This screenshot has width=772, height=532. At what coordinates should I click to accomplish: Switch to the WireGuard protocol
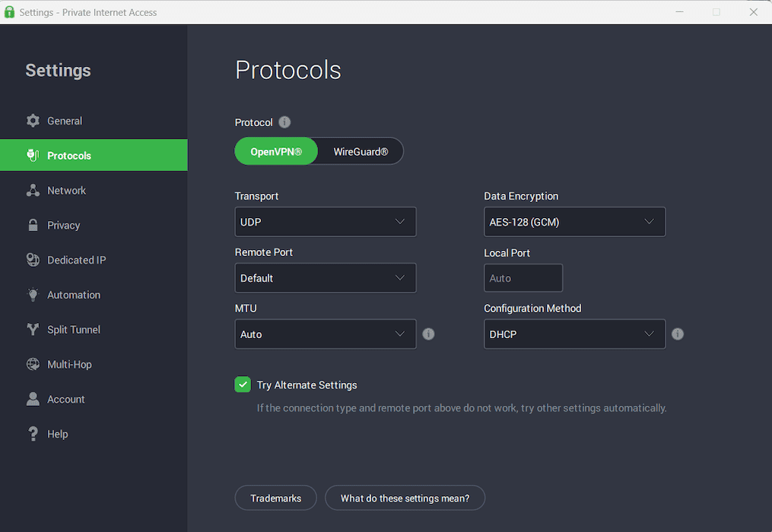(x=360, y=151)
